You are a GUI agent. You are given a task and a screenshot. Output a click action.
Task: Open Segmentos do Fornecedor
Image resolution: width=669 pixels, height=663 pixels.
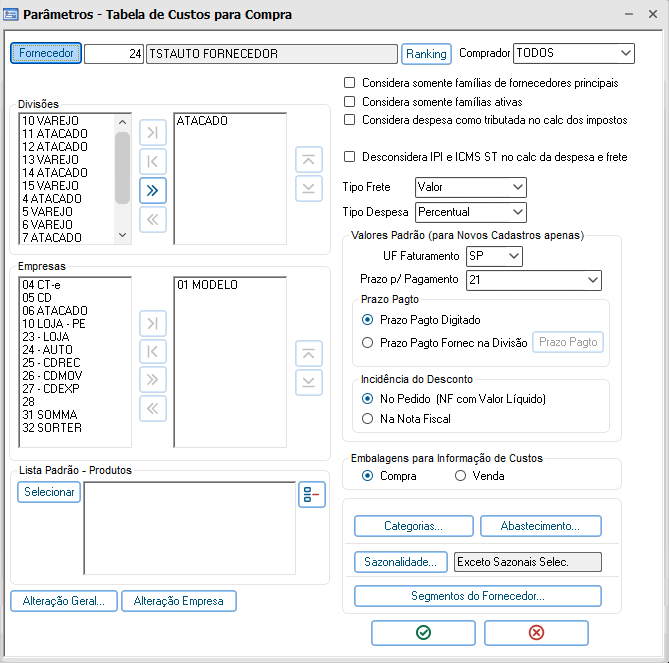pos(478,596)
